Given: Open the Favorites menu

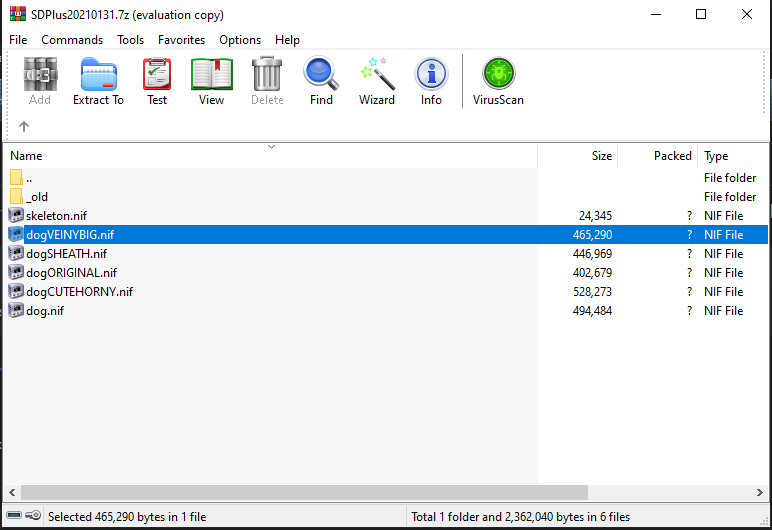Looking at the screenshot, I should coord(181,40).
